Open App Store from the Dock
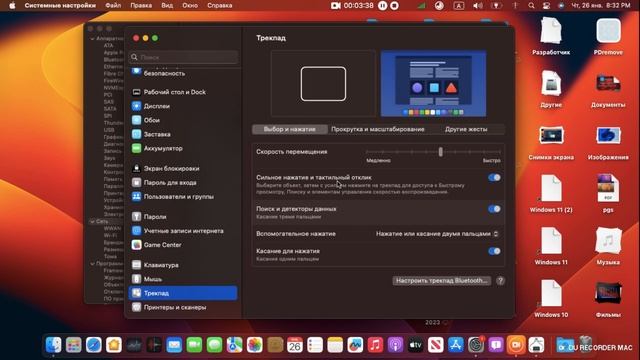The image size is (640, 360). pyautogui.click(x=456, y=345)
